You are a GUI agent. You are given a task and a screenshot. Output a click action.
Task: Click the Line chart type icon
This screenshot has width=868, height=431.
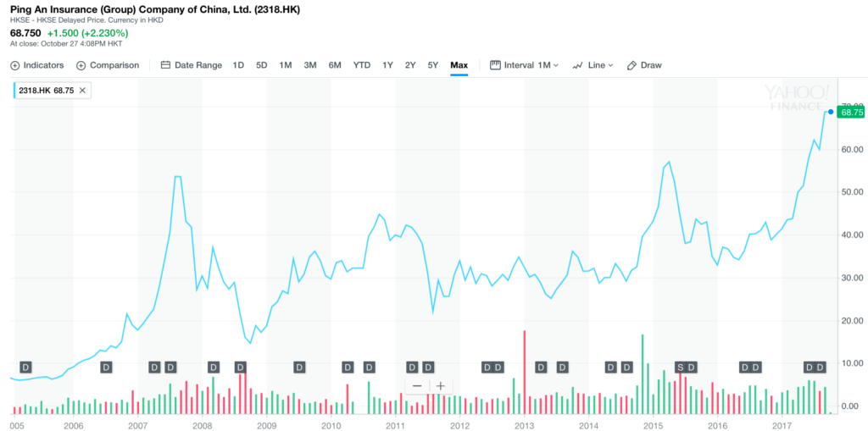(x=577, y=65)
